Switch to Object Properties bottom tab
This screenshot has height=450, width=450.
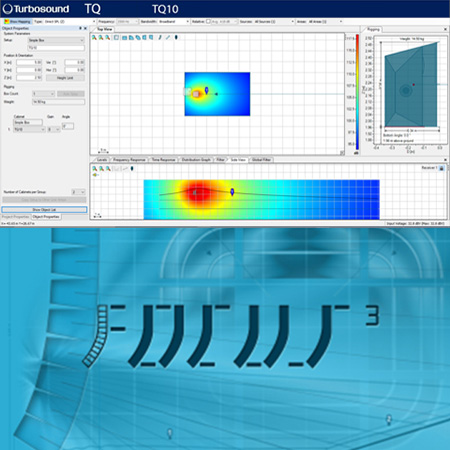point(46,217)
